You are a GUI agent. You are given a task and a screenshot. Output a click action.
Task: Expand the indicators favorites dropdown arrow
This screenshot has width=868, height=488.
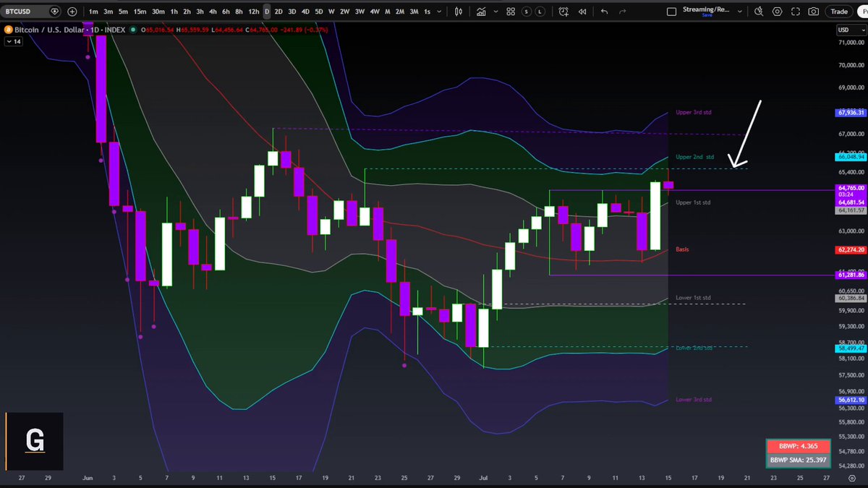495,12
